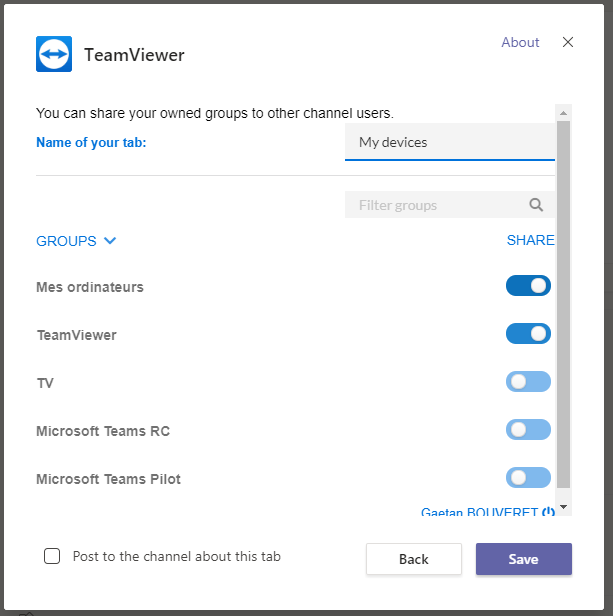613x616 pixels.
Task: Click the power icon next to Gaetan BOUVERET
Action: 548,512
